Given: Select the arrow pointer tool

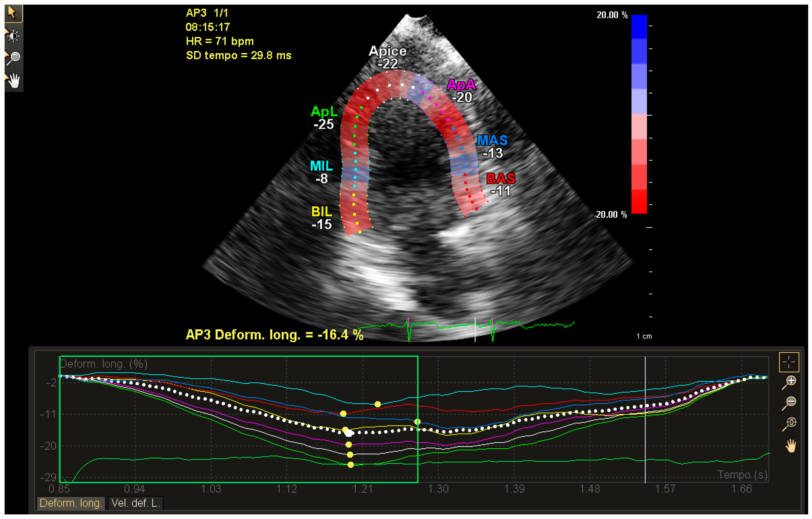Looking at the screenshot, I should coord(13,13).
